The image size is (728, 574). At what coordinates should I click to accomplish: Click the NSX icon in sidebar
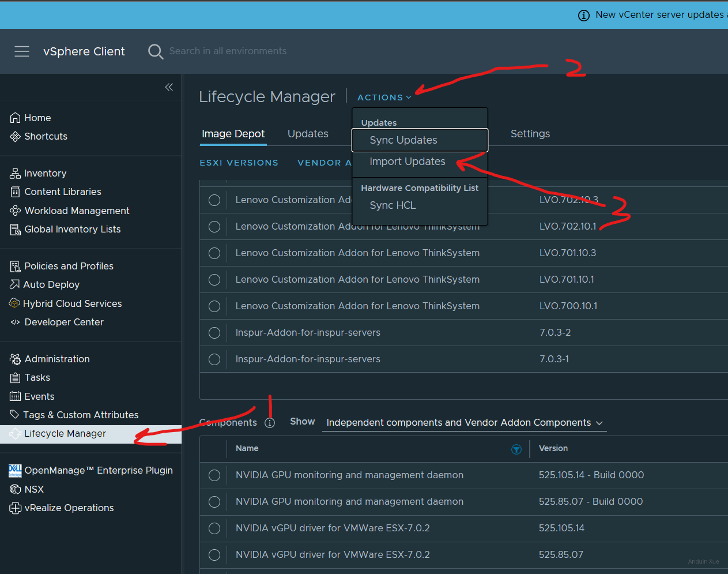coord(16,489)
